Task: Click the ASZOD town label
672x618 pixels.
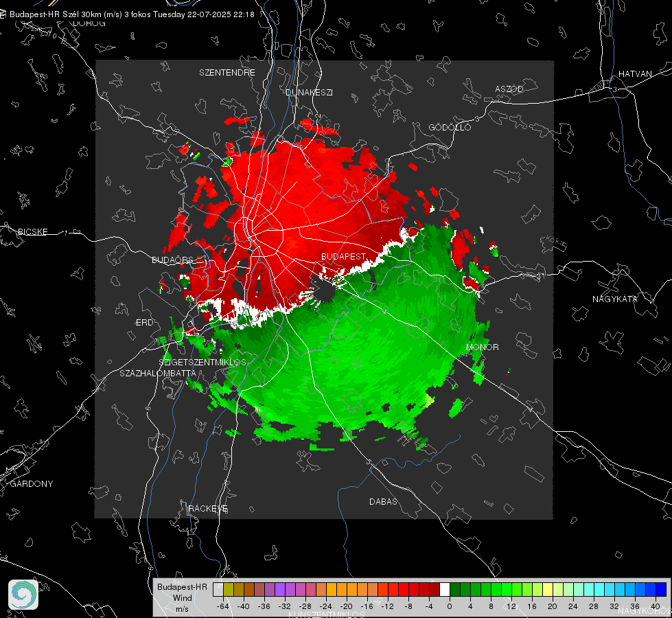Action: (x=509, y=89)
